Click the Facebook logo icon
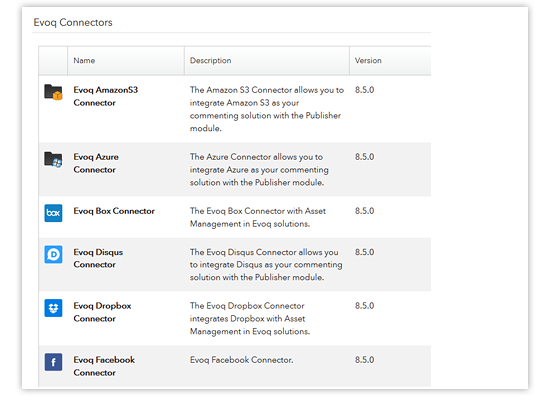Image resolution: width=550 pixels, height=405 pixels. pyautogui.click(x=53, y=362)
